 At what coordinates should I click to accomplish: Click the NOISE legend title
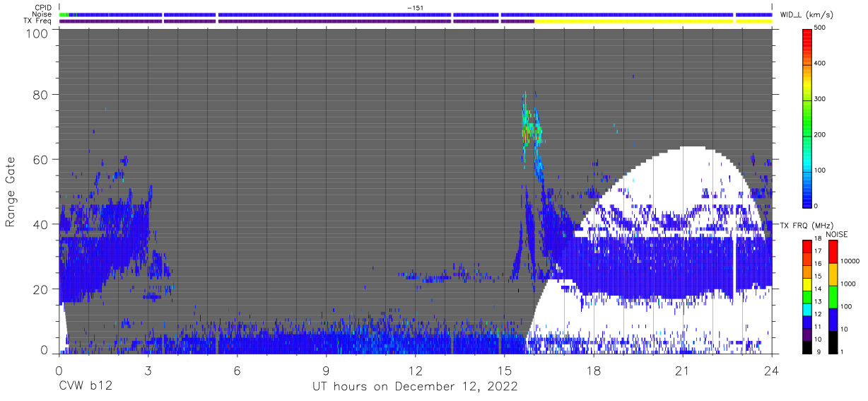coord(837,234)
